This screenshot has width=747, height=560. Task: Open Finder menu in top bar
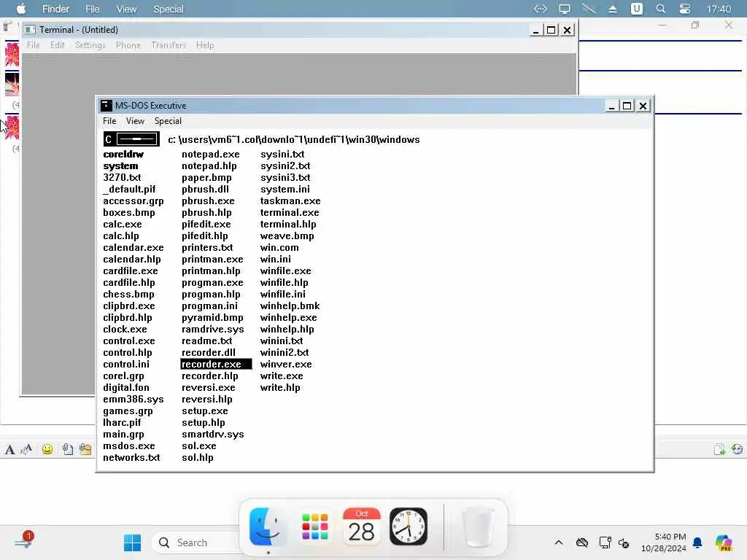pos(55,9)
